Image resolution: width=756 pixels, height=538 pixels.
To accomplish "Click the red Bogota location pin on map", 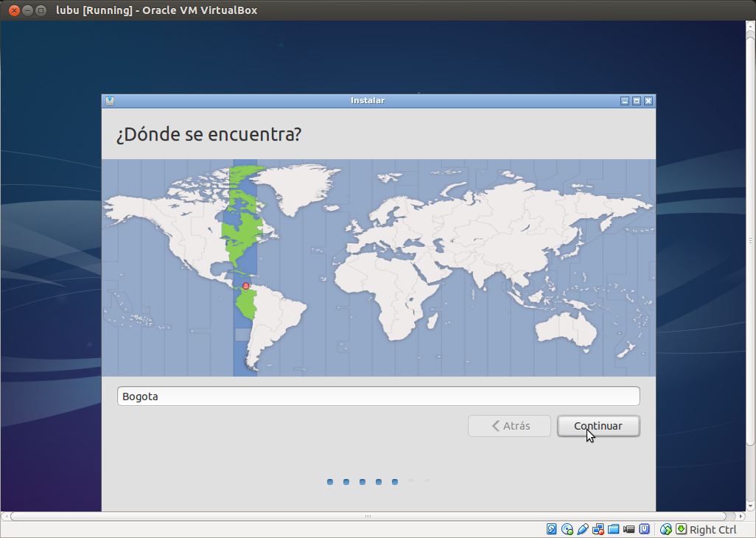I will tap(246, 285).
